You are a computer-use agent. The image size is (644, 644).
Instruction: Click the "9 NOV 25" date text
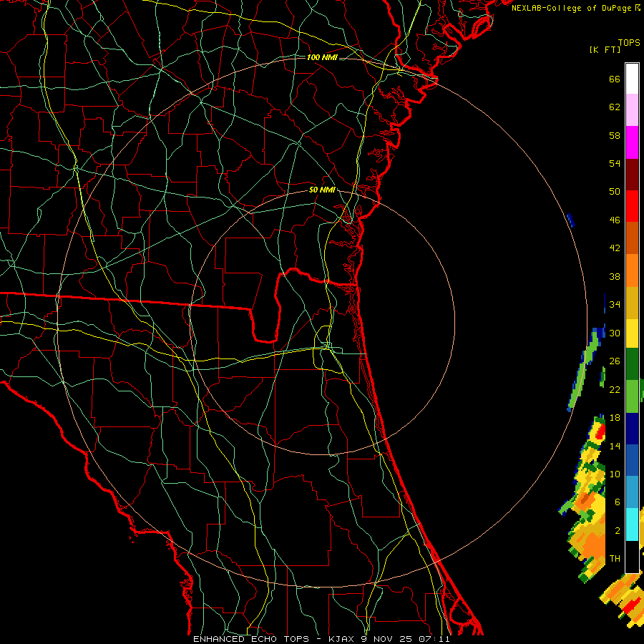click(387, 639)
